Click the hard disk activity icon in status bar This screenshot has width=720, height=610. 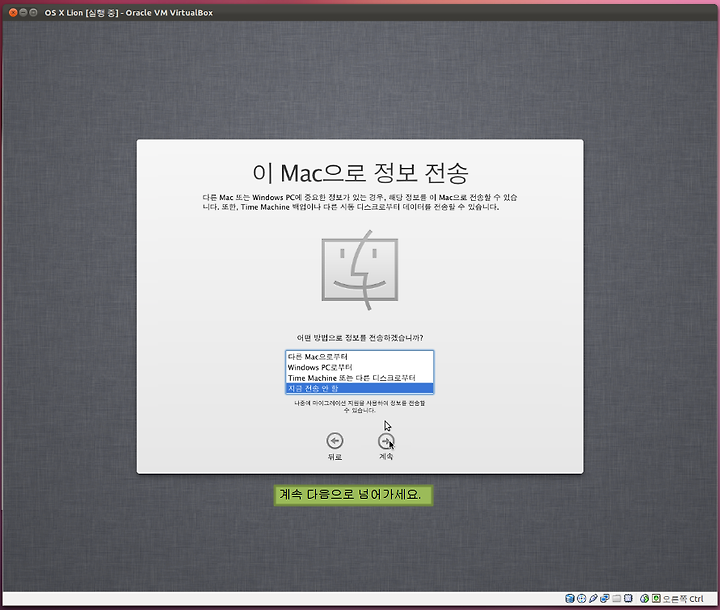click(570, 599)
